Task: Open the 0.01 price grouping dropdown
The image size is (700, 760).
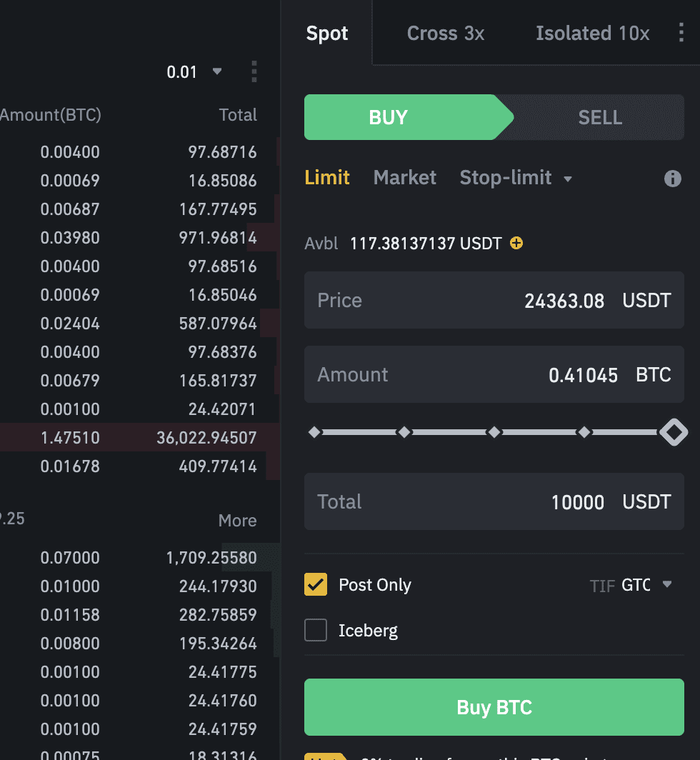Action: [x=194, y=71]
